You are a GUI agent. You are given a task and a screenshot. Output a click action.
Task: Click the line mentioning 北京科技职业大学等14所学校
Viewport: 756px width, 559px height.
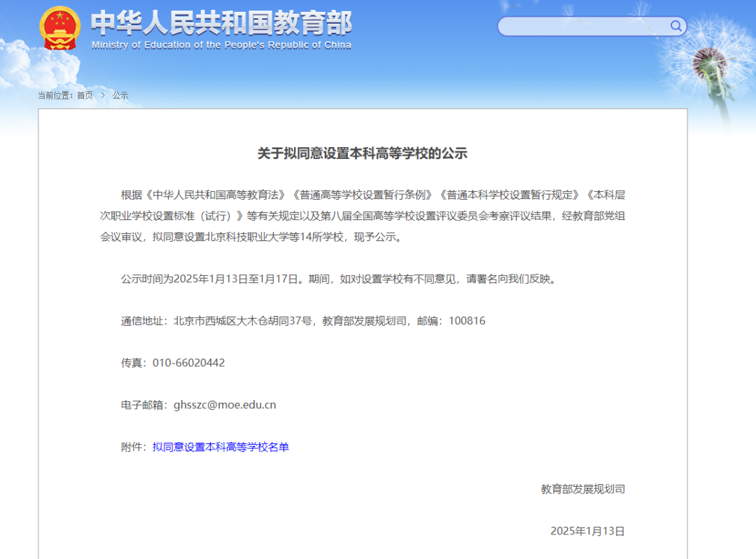(x=252, y=237)
